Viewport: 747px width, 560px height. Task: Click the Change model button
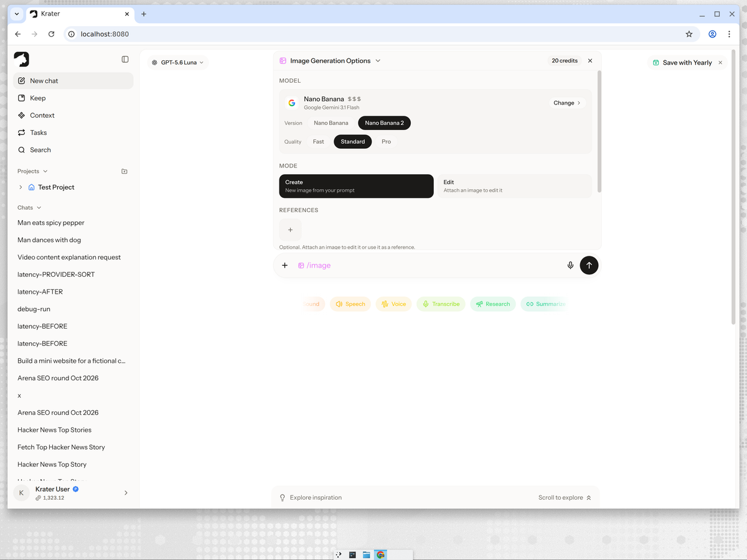coord(567,103)
